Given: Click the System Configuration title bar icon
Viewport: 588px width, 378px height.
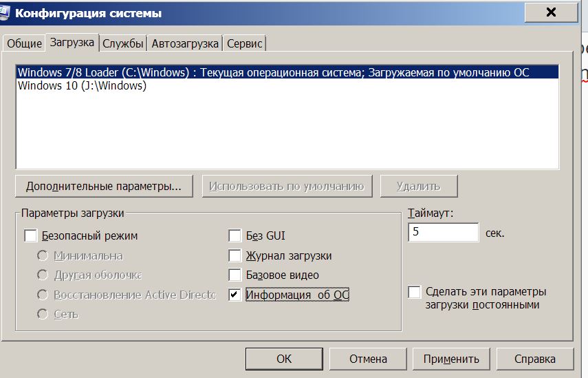Looking at the screenshot, I should (7, 13).
